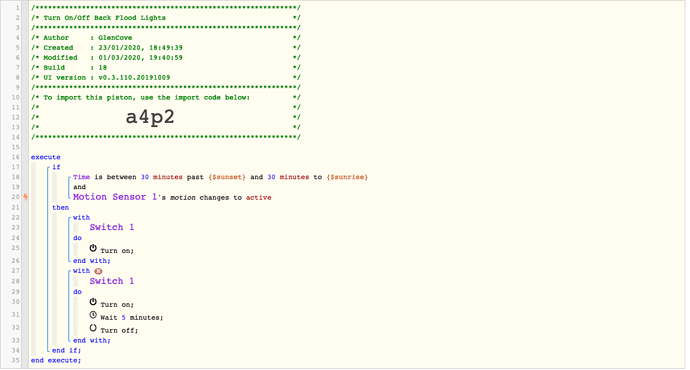690x370 pixels.
Task: Click the first 'with' keyword on line 22
Action: pos(81,217)
